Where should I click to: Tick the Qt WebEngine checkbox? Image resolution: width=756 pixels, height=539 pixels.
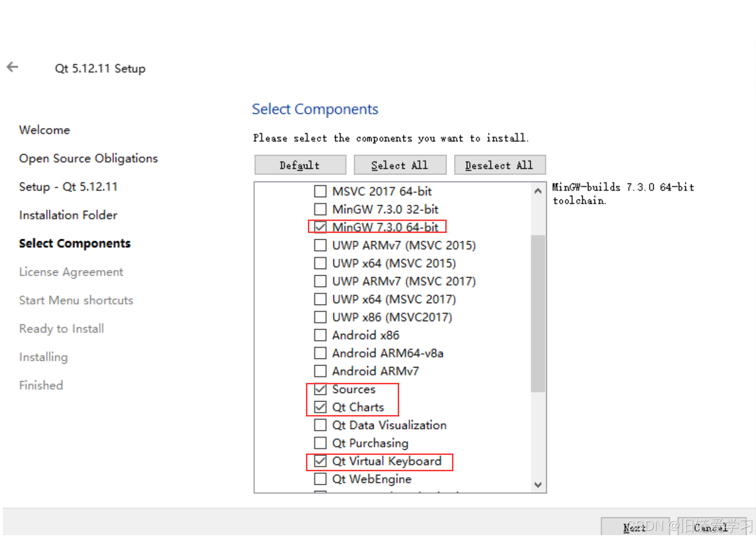320,479
